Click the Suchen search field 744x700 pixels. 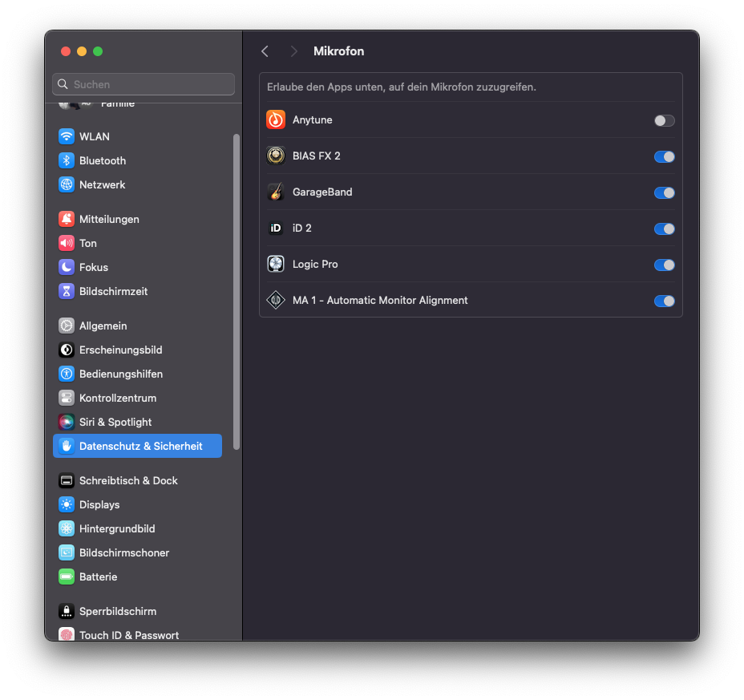point(144,84)
